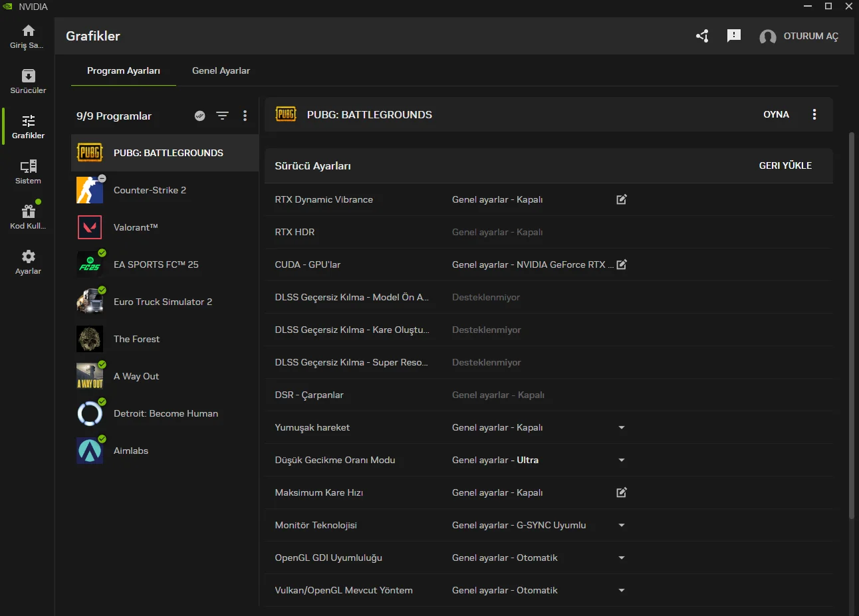Click the feedback notification icon
The image size is (859, 616).
734,36
